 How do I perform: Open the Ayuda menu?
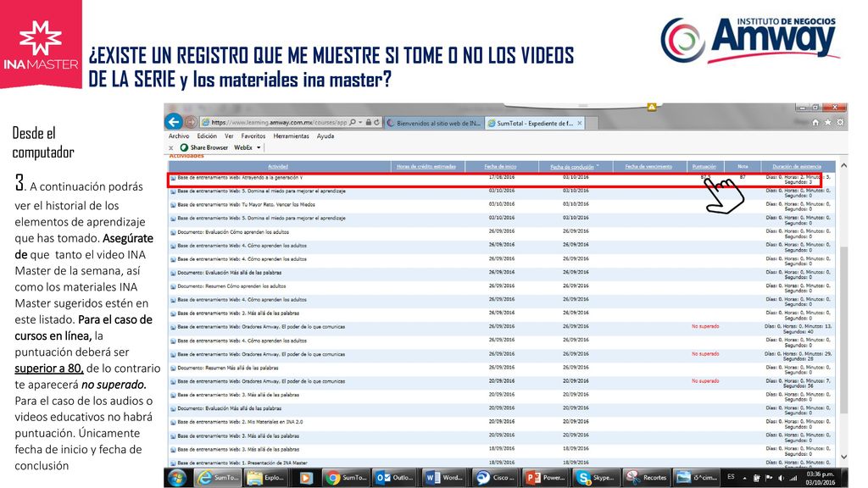click(x=325, y=136)
